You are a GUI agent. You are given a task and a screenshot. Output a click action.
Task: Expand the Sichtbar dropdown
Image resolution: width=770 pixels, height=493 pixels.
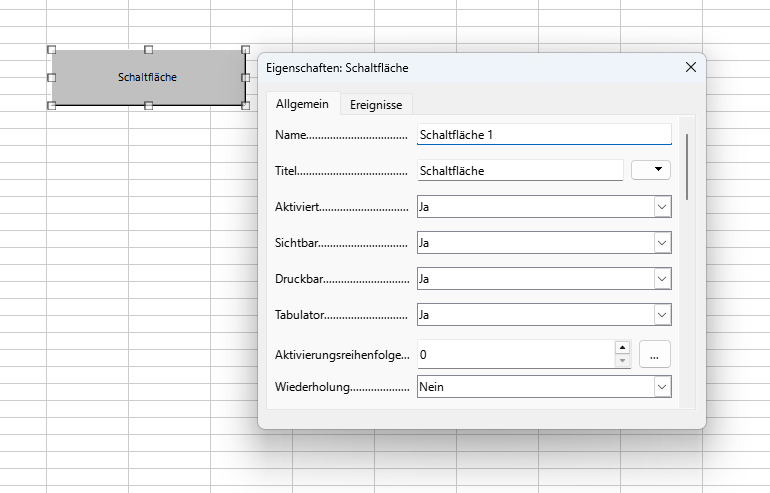(662, 243)
